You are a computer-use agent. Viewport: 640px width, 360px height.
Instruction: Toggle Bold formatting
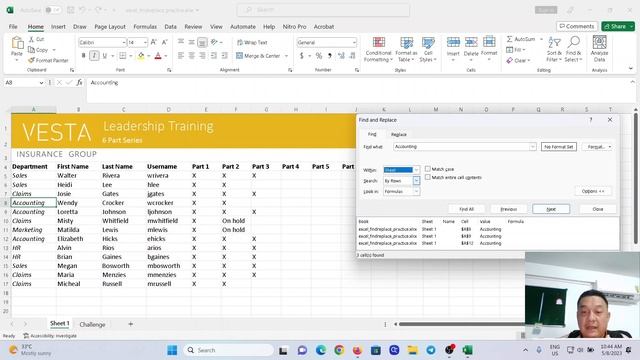(x=84, y=56)
